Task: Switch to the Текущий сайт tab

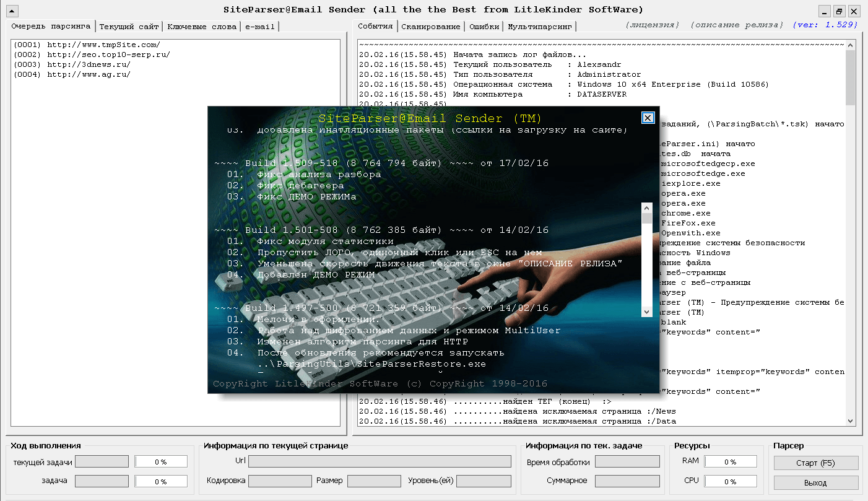Action: [x=129, y=27]
